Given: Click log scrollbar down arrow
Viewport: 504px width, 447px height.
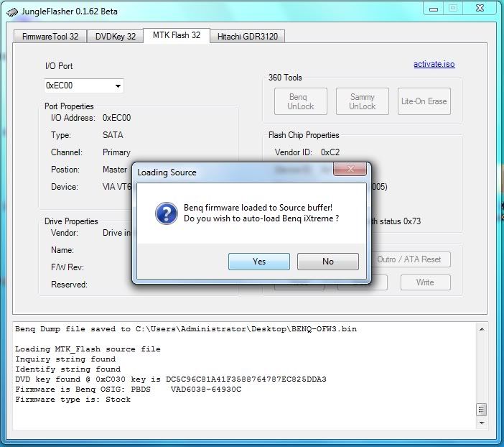Looking at the screenshot, I should pos(482,423).
